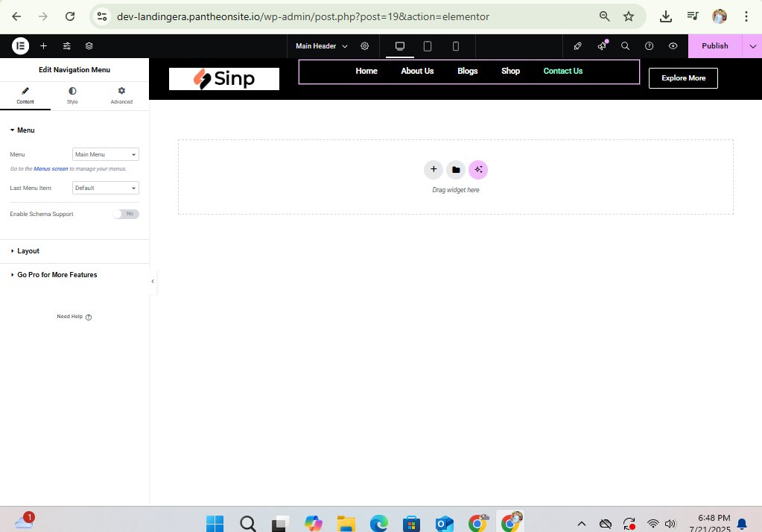Open the Last Menu Item dropdown
Screen dimensions: 762x532
click(x=105, y=188)
